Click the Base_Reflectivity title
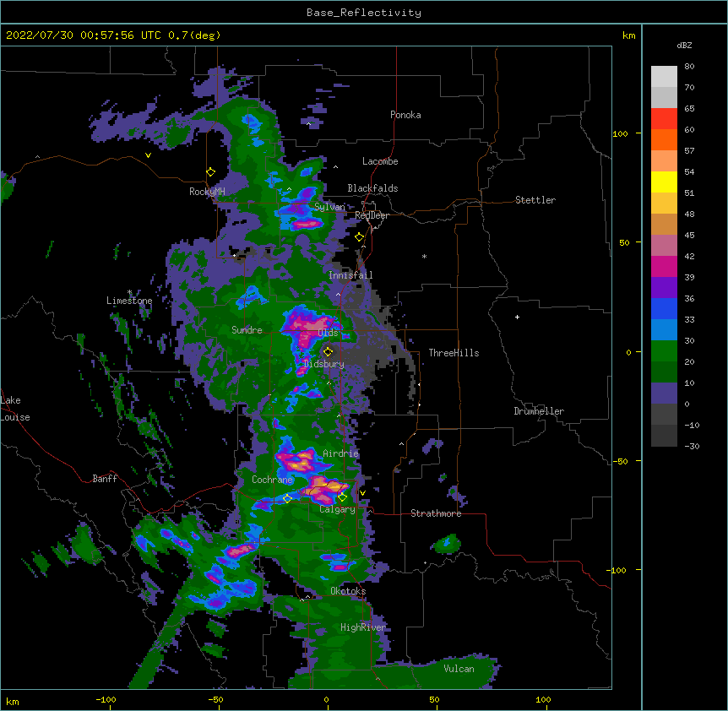Image resolution: width=728 pixels, height=711 pixels. click(364, 13)
